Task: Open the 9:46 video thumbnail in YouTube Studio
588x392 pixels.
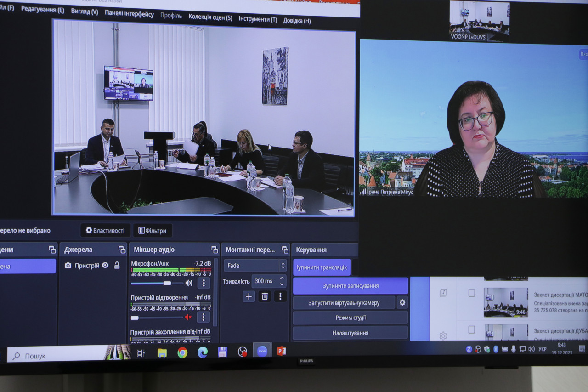Action: pos(505,302)
